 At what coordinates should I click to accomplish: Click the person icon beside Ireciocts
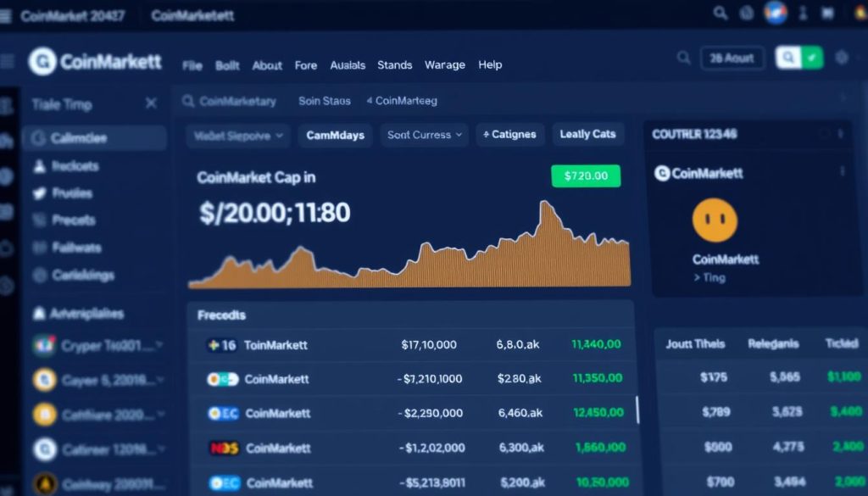coord(39,165)
